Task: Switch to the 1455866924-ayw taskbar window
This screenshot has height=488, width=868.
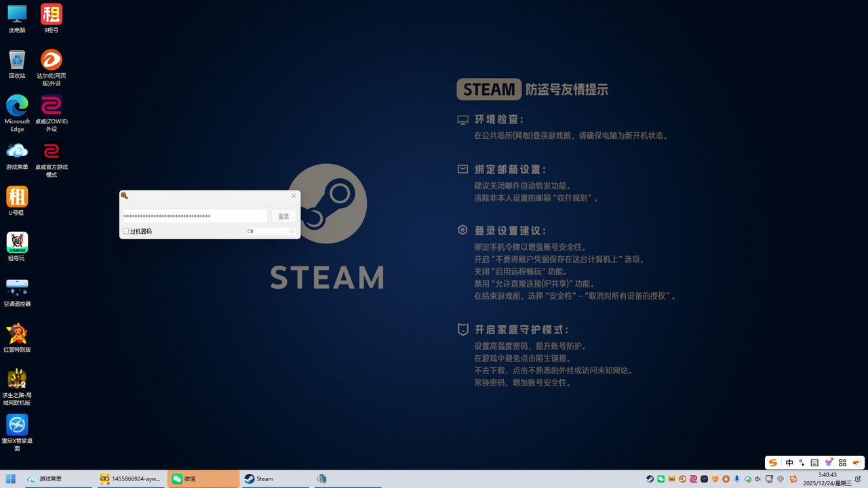Action: (x=130, y=479)
